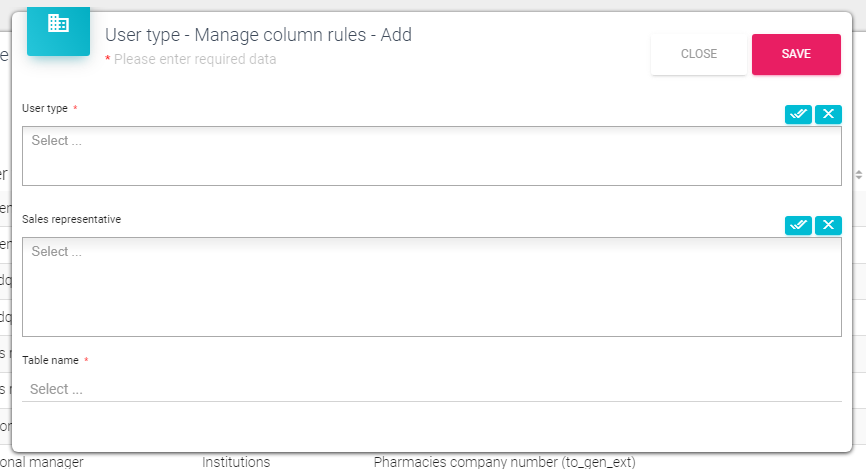Select all User type options
Screen dimensions: 866x469
click(x=798, y=114)
